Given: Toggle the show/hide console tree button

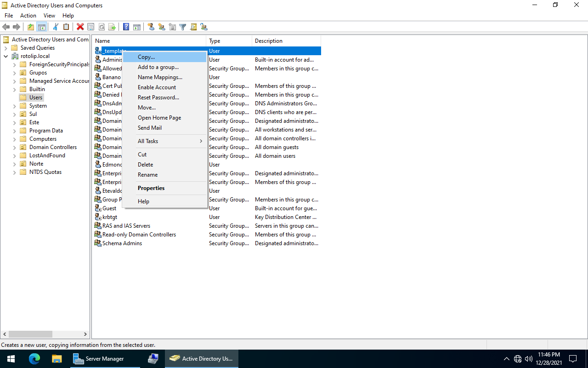Looking at the screenshot, I should click(41, 27).
